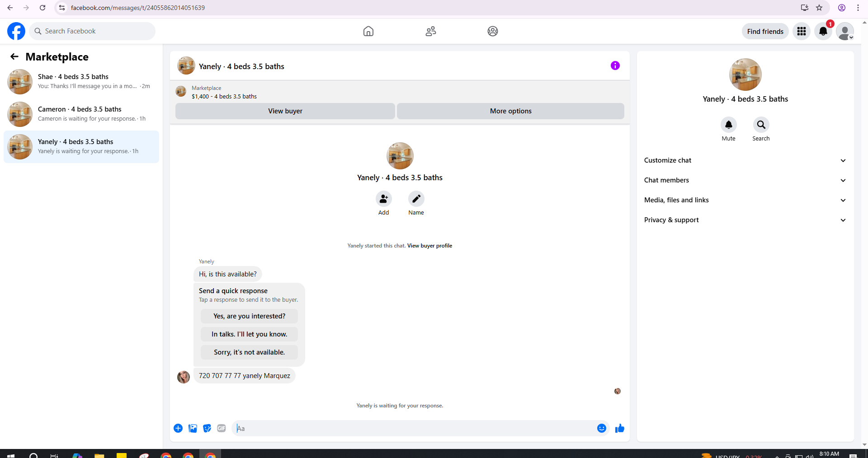Click the browser back arrow
This screenshot has width=868, height=458.
click(10, 8)
